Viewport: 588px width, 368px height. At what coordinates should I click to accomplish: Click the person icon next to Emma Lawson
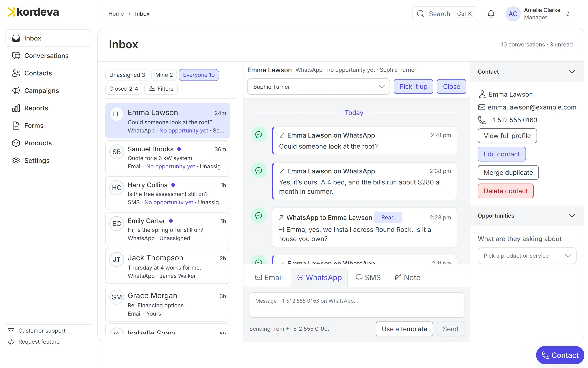tap(482, 94)
